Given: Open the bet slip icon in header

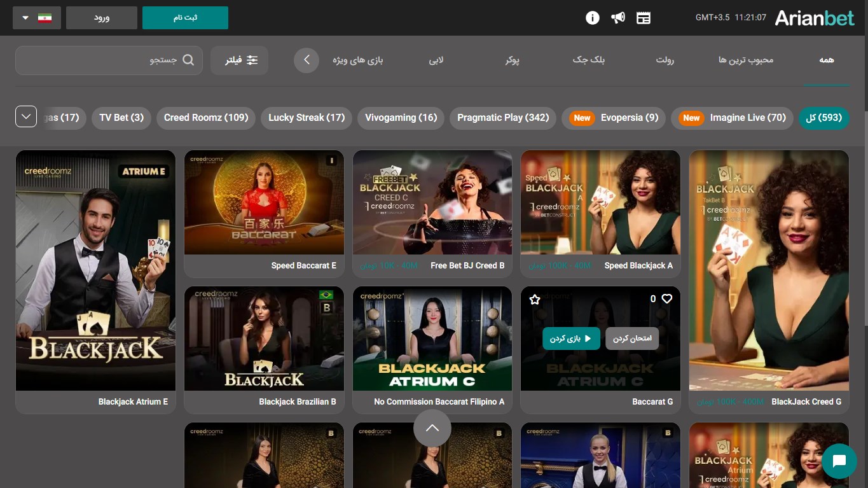Looking at the screenshot, I should pos(643,17).
